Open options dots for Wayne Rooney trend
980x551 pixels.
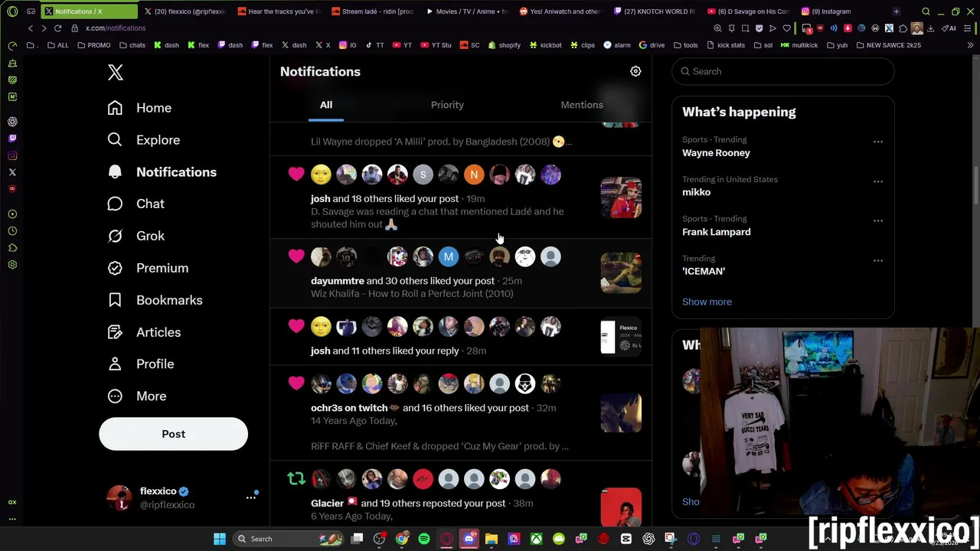click(x=878, y=142)
